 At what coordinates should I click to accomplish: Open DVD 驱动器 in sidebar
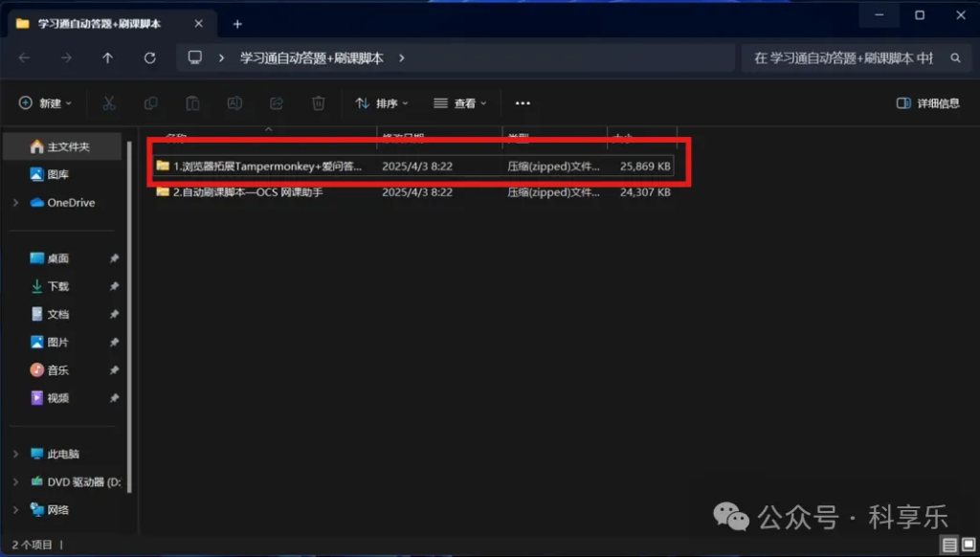pos(75,482)
